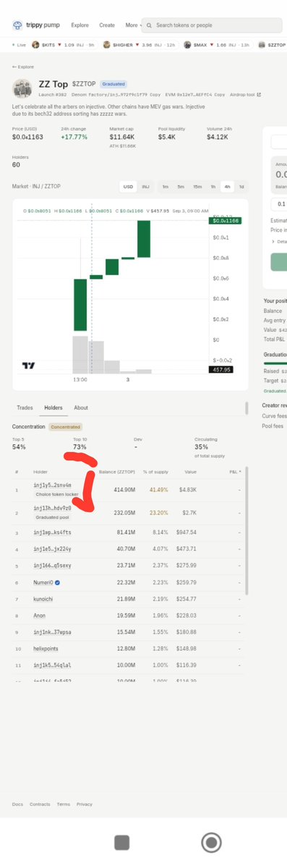
Task: Select the 5m chart interval
Action: tap(181, 187)
